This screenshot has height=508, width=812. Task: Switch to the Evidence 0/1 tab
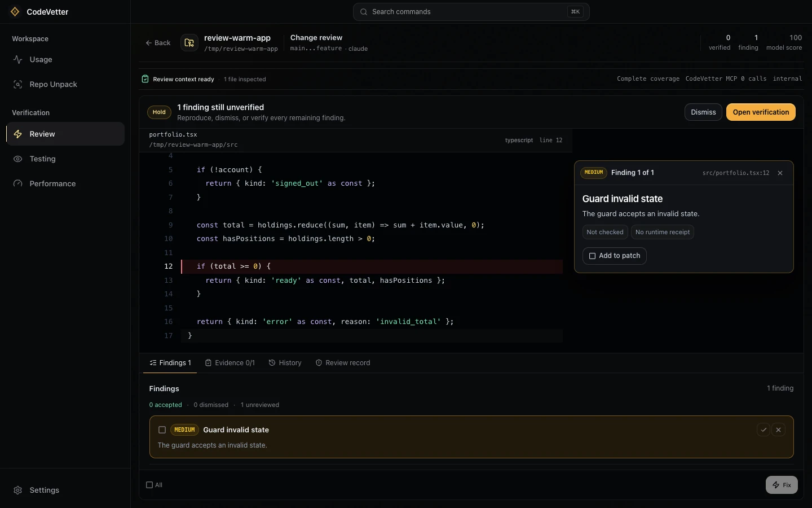[230, 363]
